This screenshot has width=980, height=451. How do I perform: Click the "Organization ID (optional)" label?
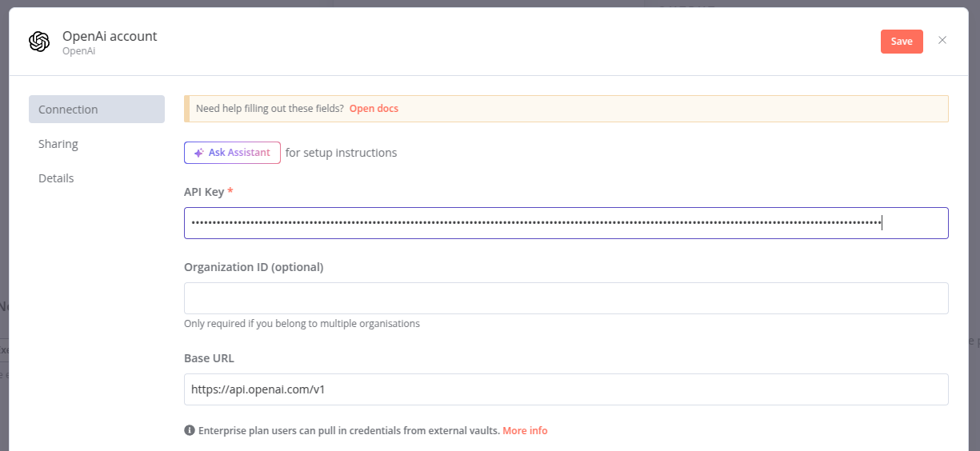click(x=254, y=267)
